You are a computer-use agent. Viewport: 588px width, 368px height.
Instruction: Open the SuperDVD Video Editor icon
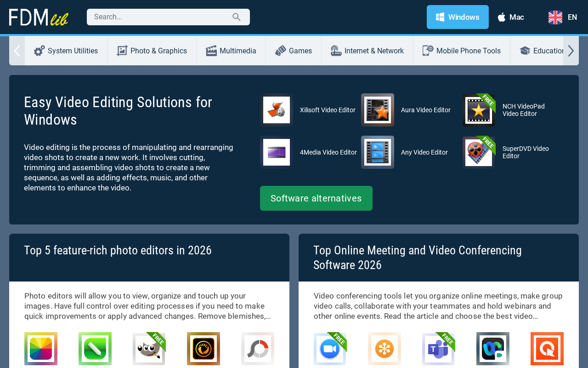tap(479, 152)
